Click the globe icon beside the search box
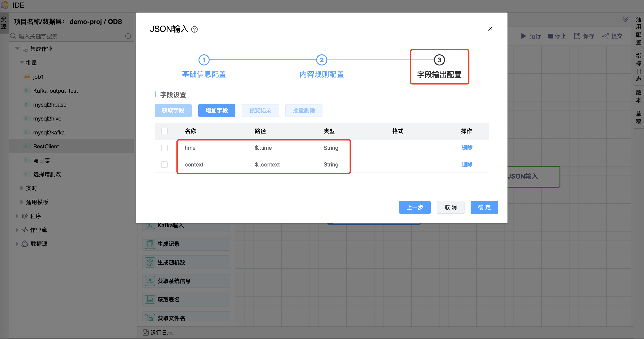 coord(128,36)
